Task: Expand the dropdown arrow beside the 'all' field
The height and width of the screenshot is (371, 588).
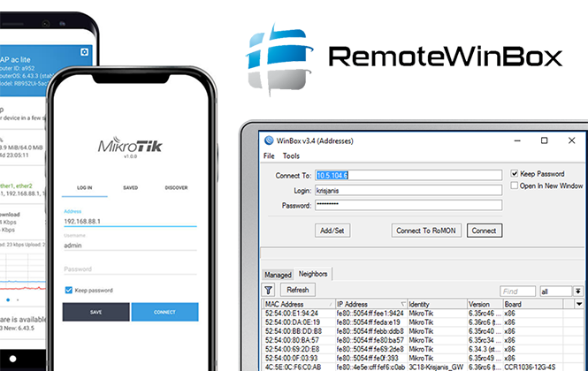Action: (x=579, y=291)
